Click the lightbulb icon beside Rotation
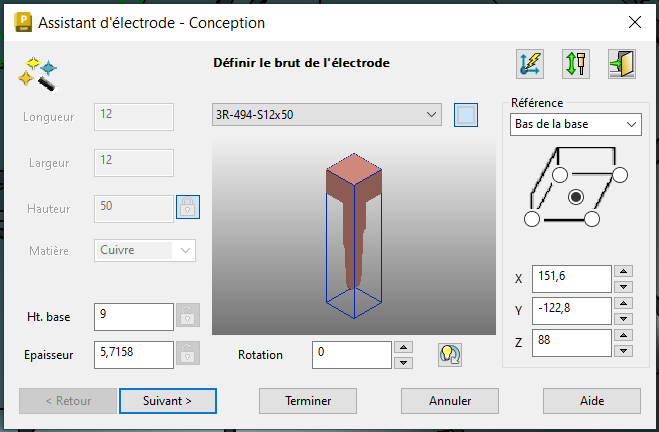 (x=449, y=355)
